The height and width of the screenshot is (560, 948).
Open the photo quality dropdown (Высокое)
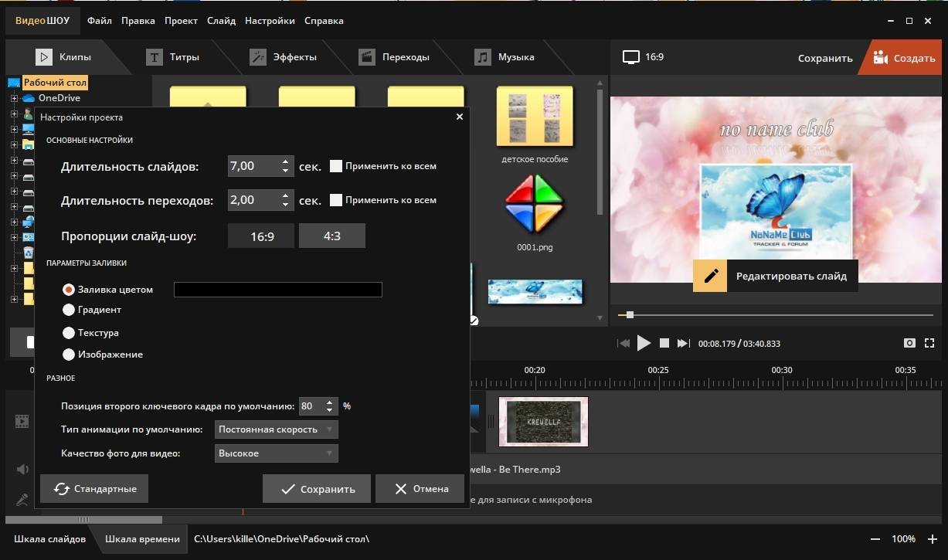tap(276, 453)
